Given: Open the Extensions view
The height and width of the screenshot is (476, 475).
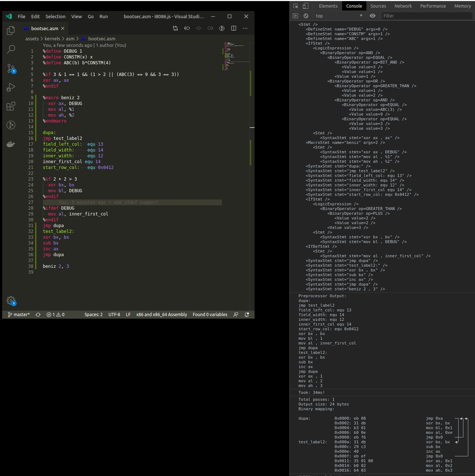Looking at the screenshot, I should pos(11,106).
